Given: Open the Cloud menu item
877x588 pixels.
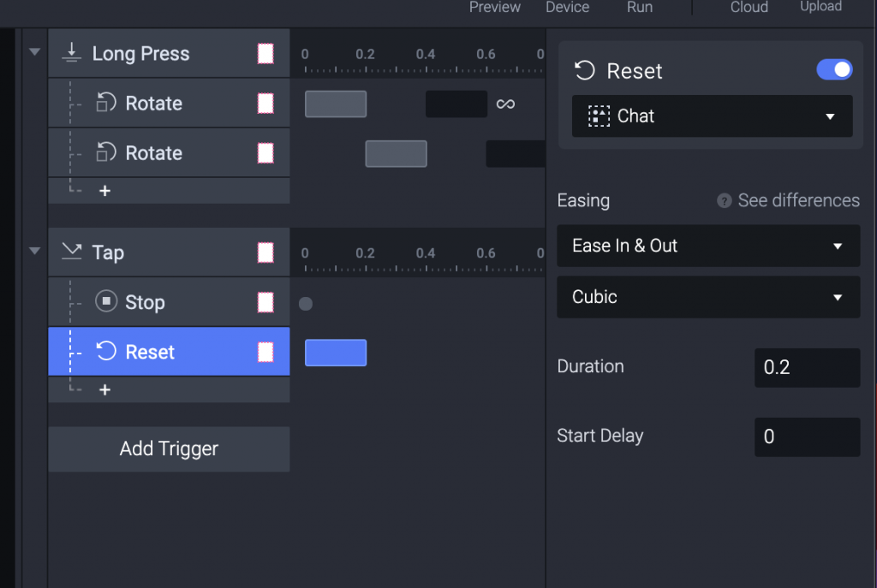Looking at the screenshot, I should (x=749, y=8).
